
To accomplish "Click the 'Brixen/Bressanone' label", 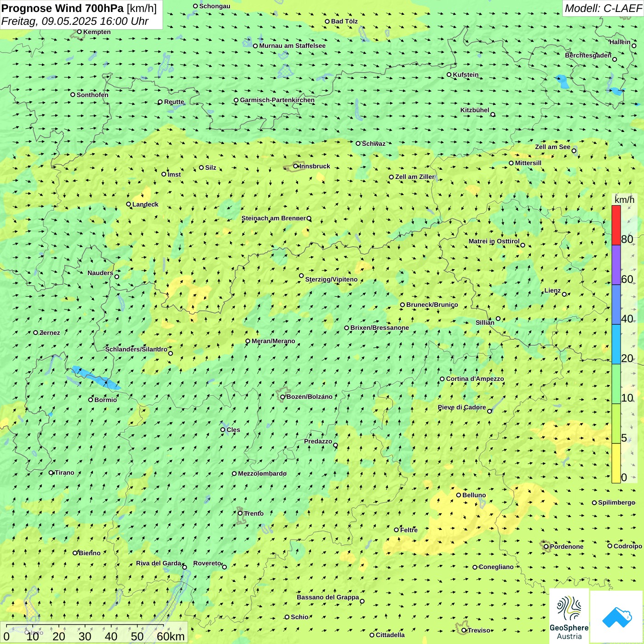I will click(x=379, y=328).
